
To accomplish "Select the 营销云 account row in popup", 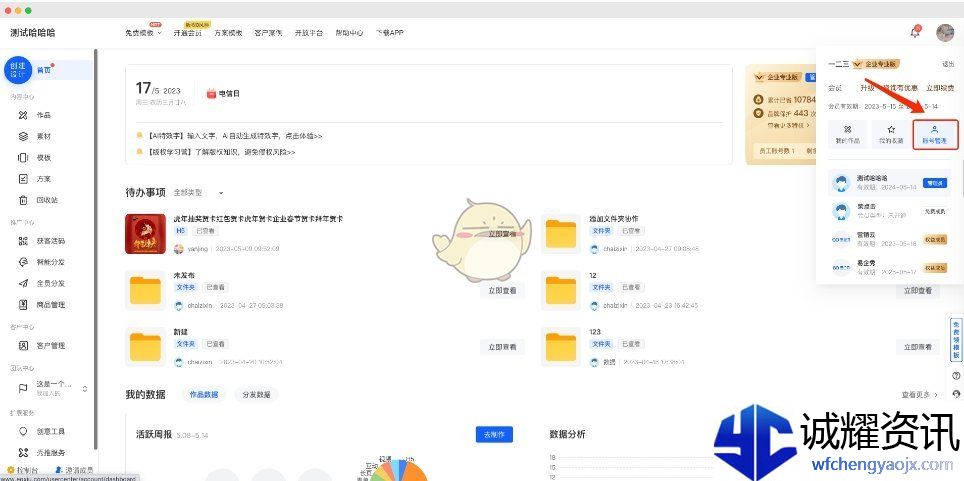I will 890,239.
